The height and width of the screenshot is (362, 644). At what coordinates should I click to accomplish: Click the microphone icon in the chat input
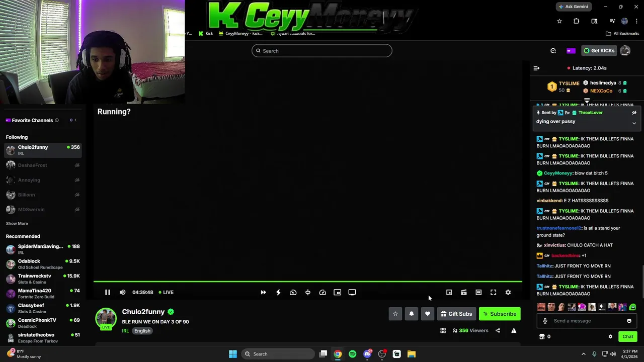(x=545, y=321)
